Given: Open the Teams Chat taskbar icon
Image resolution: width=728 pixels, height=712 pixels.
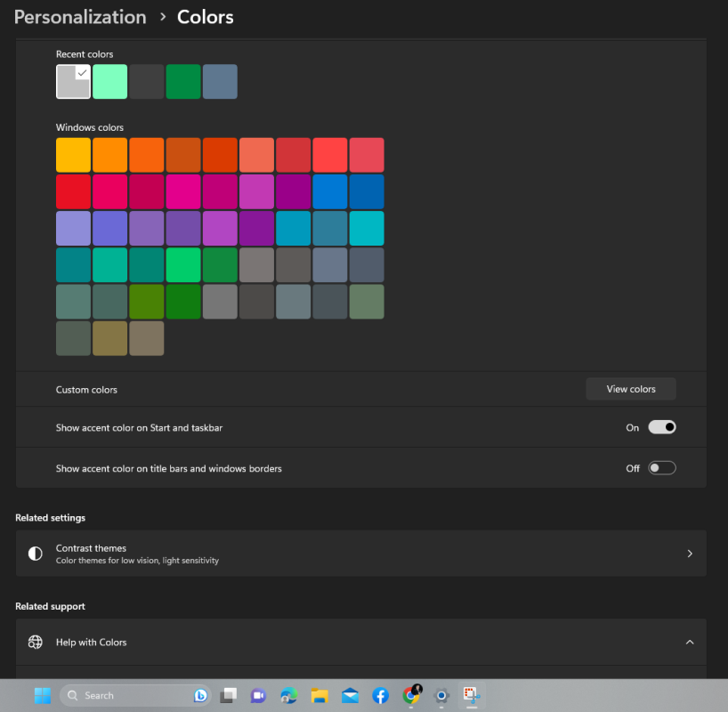Looking at the screenshot, I should 258,695.
